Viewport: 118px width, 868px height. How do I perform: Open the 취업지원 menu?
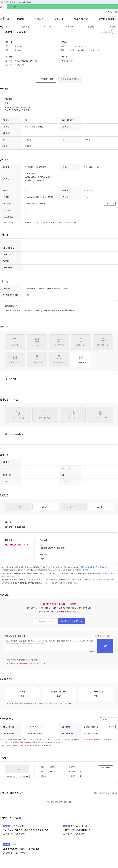pyautogui.click(x=39, y=19)
